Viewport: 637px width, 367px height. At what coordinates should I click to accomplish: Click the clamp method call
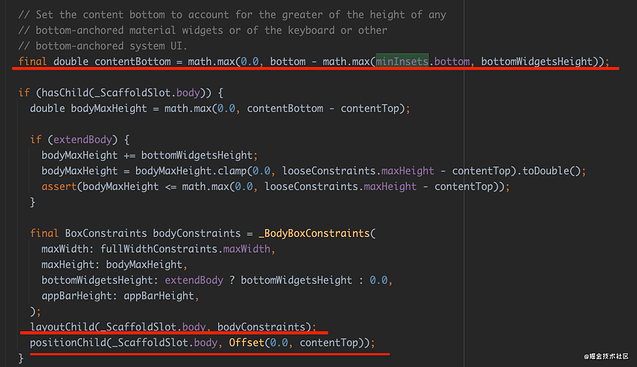tap(232, 171)
